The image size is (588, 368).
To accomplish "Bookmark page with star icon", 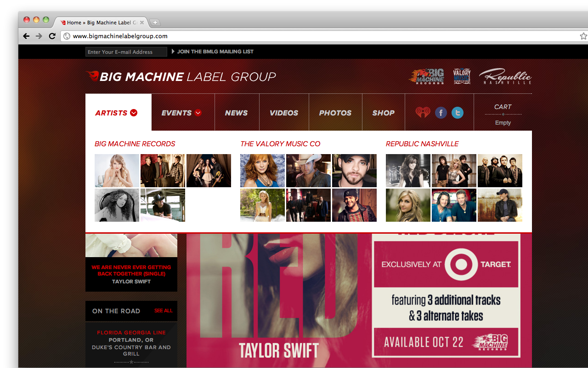I will click(583, 36).
